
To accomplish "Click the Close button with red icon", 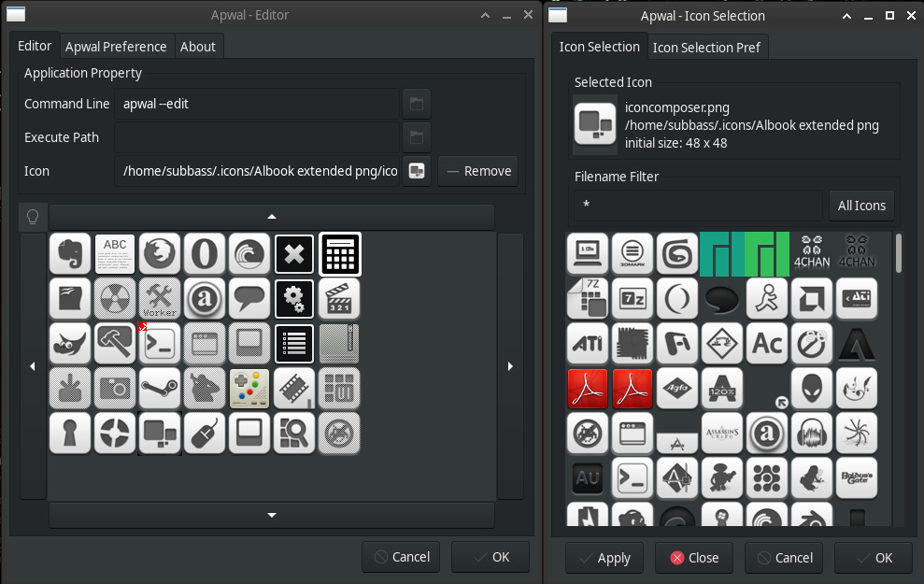I will tap(694, 558).
